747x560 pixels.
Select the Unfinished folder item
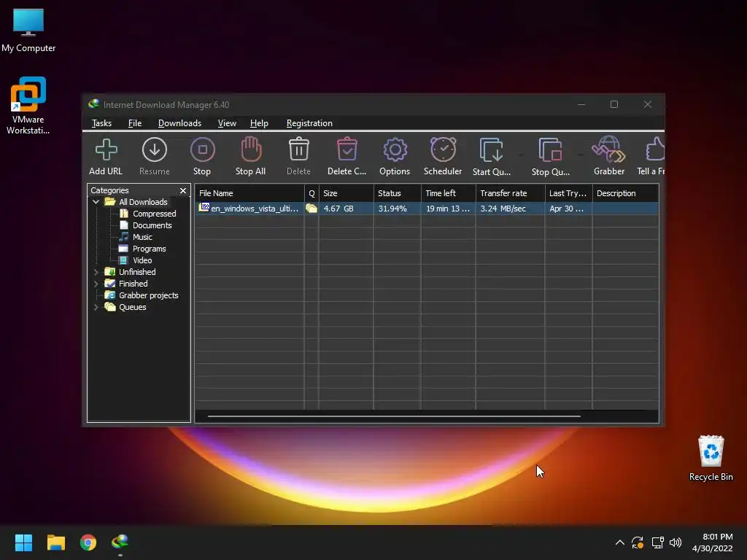click(x=137, y=272)
